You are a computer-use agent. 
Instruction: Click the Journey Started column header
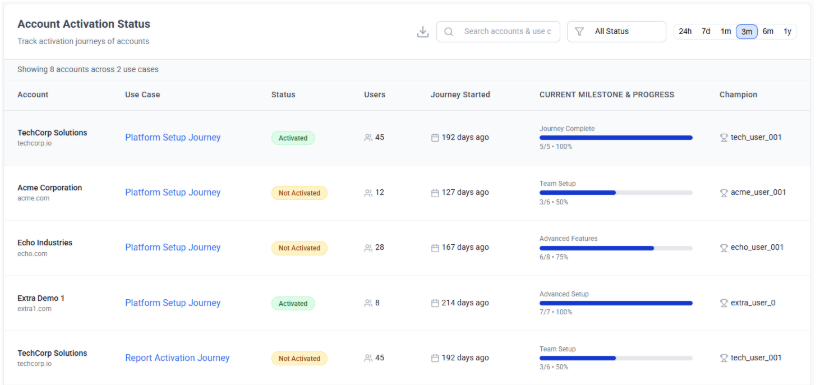point(460,95)
